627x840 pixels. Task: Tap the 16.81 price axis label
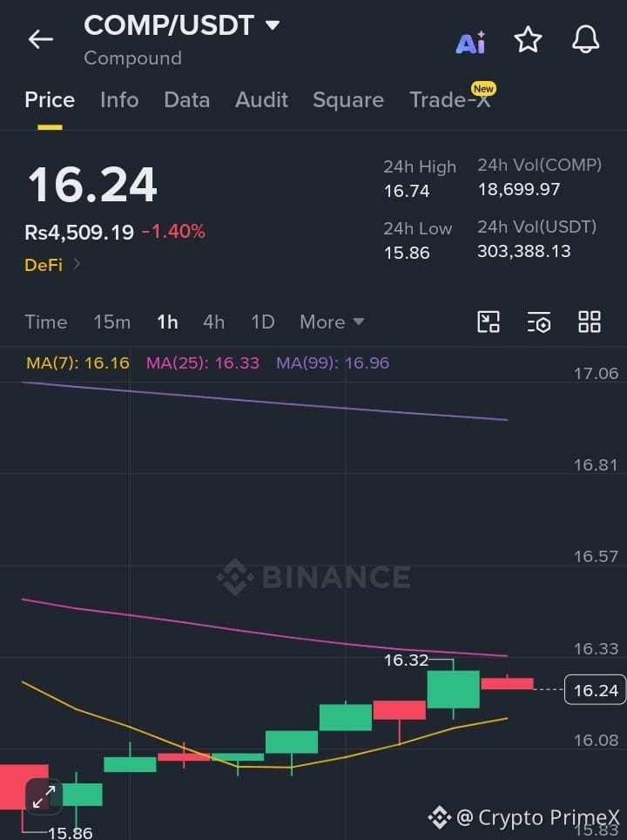click(x=596, y=464)
